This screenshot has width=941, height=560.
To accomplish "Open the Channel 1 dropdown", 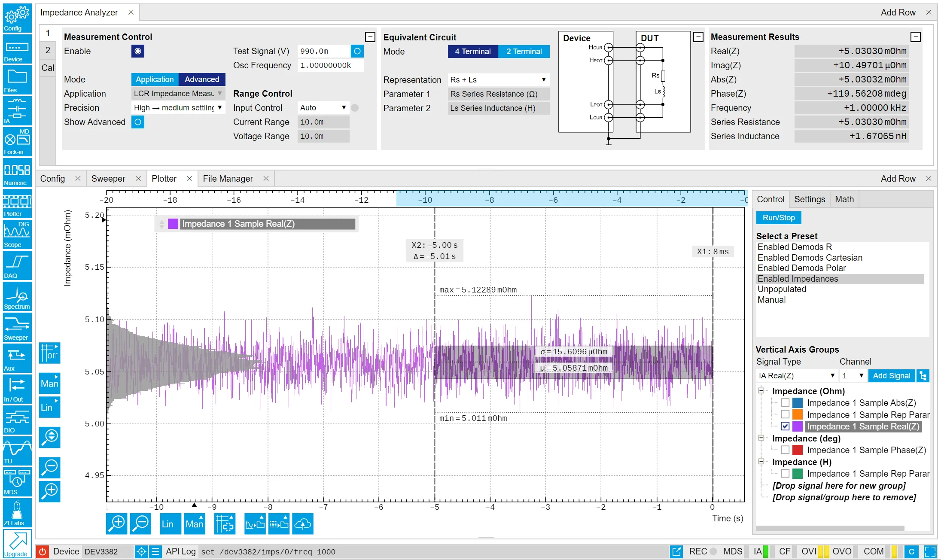I will 853,376.
